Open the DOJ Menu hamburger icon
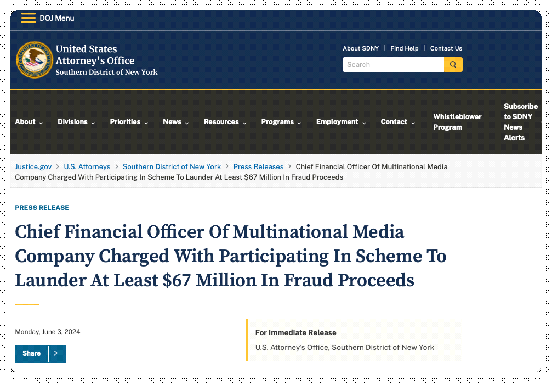Viewport: 552px width, 383px height. tap(29, 18)
